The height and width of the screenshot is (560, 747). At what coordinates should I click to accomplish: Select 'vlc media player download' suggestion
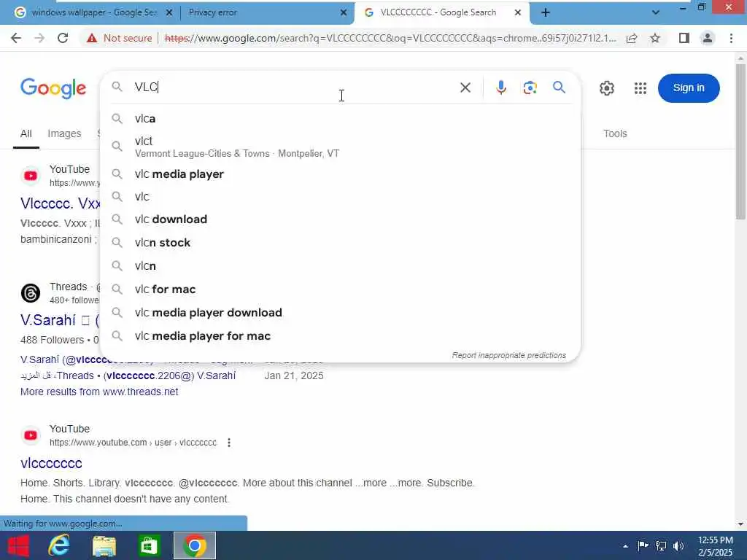[340, 313]
